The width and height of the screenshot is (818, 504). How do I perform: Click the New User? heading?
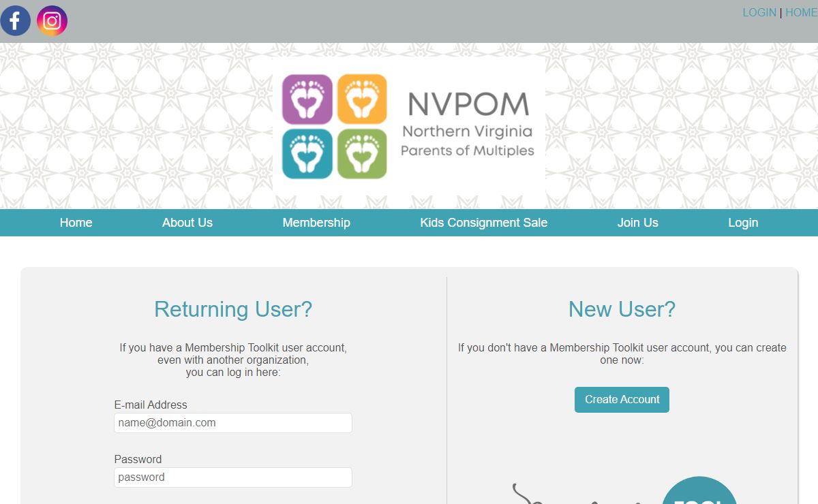622,309
